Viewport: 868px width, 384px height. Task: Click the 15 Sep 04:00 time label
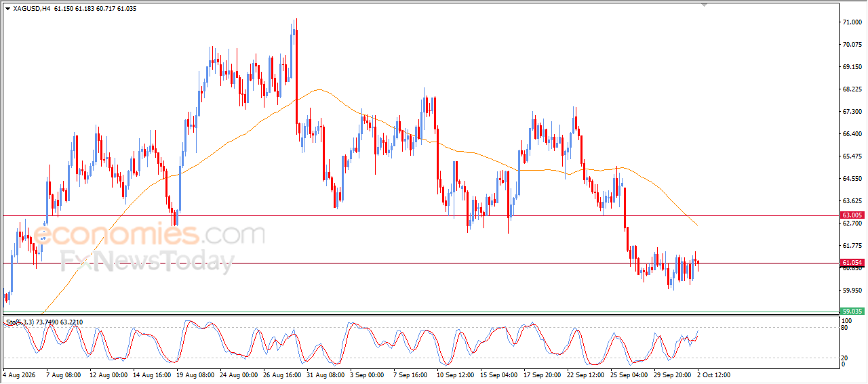[500, 375]
